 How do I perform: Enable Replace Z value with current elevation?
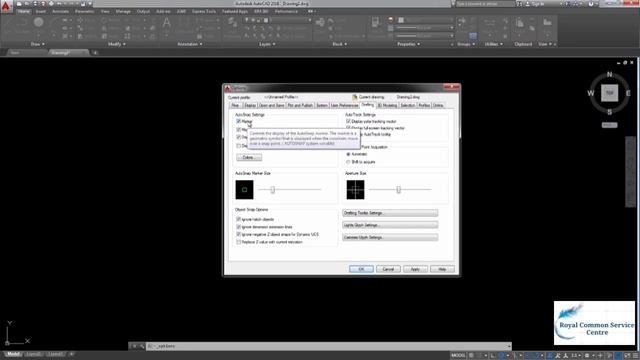238,242
